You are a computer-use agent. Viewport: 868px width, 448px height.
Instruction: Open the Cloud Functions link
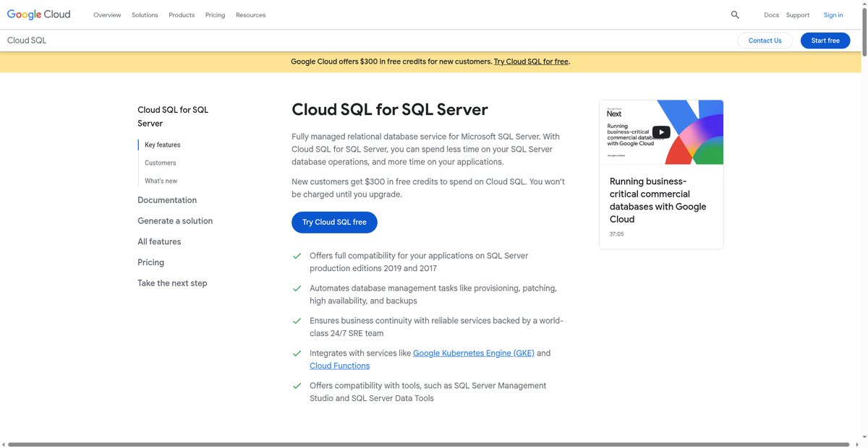click(x=339, y=366)
